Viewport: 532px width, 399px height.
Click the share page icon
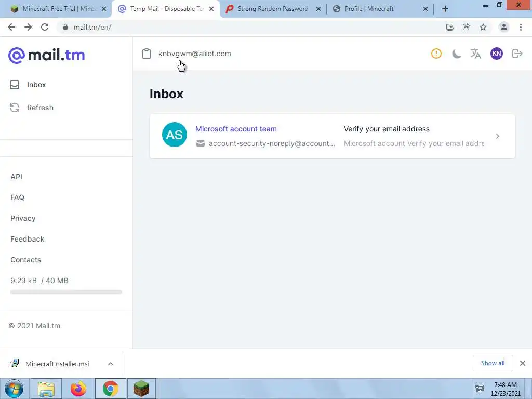coord(467,27)
